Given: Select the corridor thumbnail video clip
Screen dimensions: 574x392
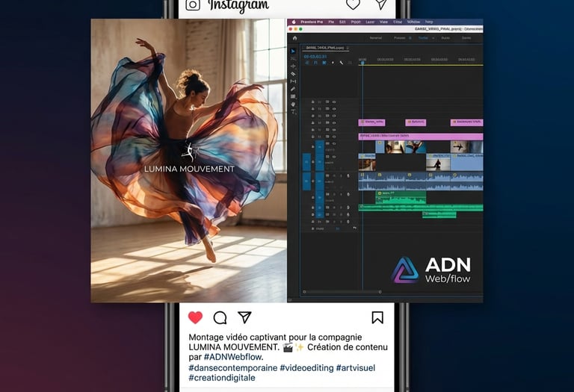Looking at the screenshot, I should (395, 147).
